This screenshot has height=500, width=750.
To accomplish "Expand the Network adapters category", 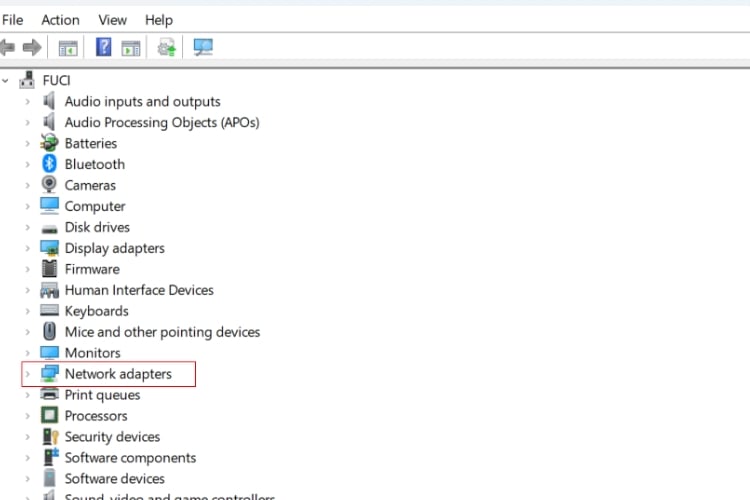I will pos(28,374).
